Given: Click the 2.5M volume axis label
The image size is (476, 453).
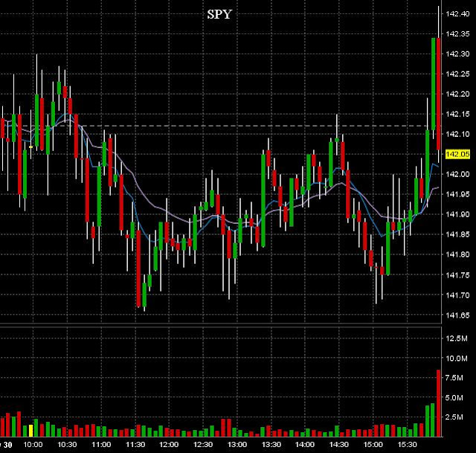Looking at the screenshot, I should [x=454, y=417].
